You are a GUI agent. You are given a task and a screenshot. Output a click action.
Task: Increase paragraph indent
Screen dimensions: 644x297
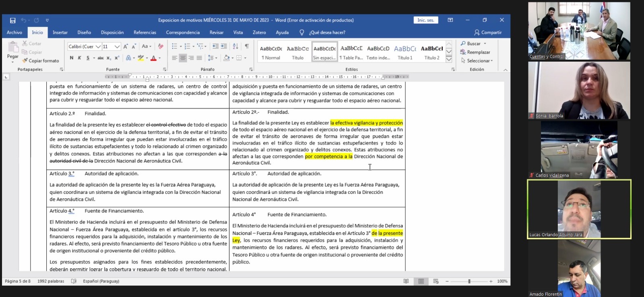pyautogui.click(x=224, y=46)
